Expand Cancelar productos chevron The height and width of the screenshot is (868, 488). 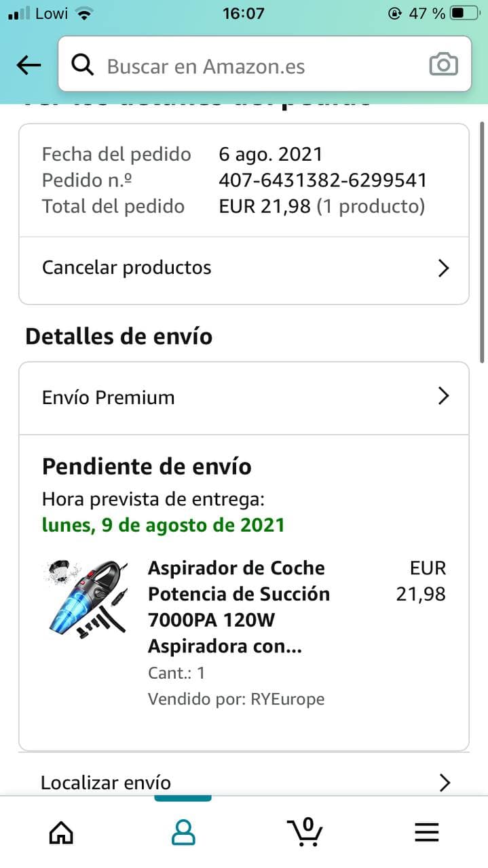[x=444, y=269]
